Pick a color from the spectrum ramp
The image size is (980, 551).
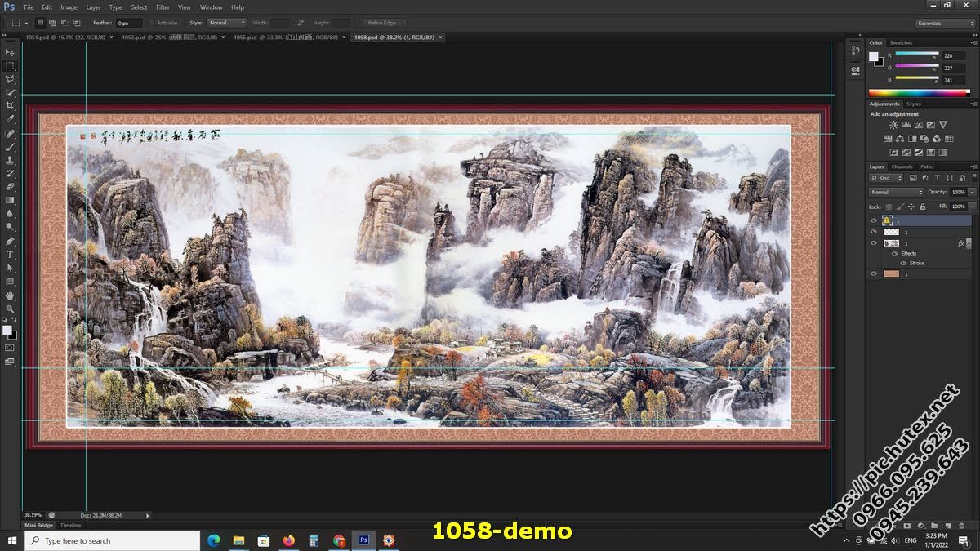(921, 92)
